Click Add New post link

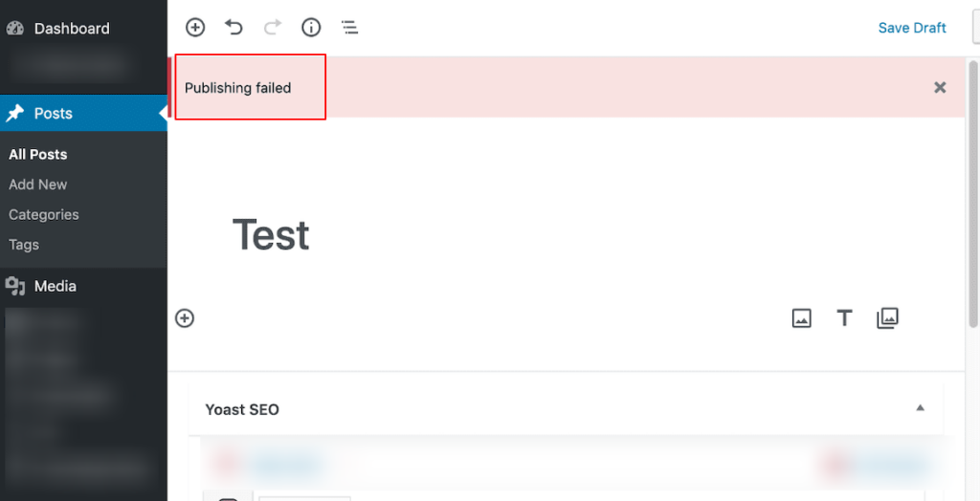38,185
